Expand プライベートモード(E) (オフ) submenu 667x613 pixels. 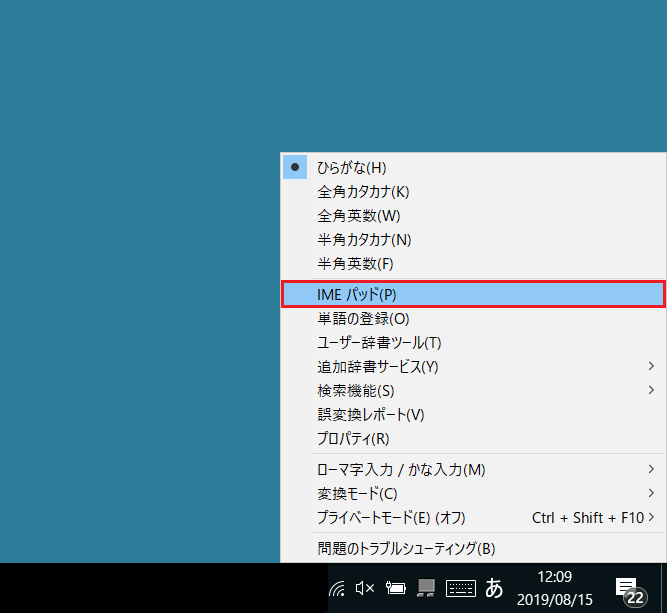473,518
